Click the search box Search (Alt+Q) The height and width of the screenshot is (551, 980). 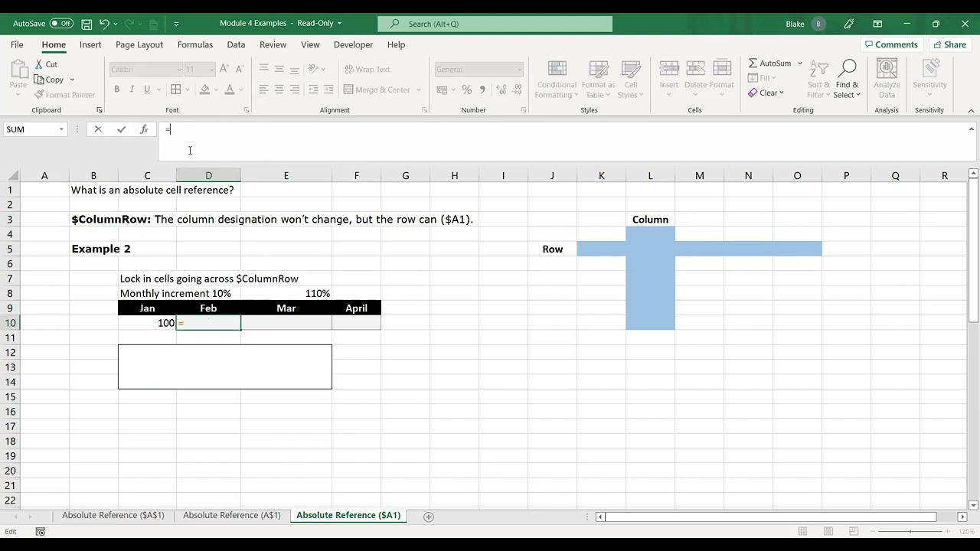point(495,24)
